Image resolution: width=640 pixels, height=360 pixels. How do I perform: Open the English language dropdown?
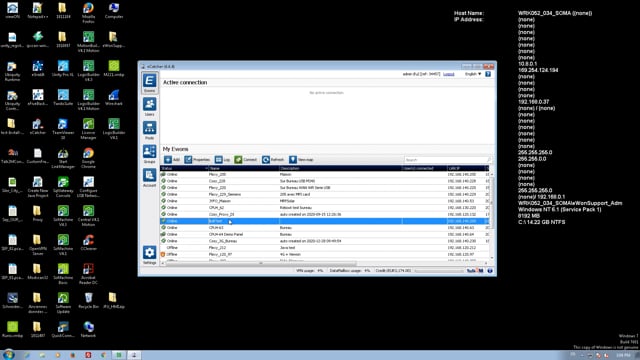point(473,74)
